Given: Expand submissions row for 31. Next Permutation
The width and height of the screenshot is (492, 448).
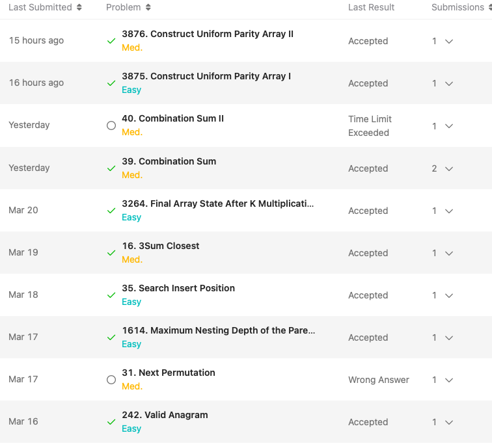Looking at the screenshot, I should pos(449,380).
